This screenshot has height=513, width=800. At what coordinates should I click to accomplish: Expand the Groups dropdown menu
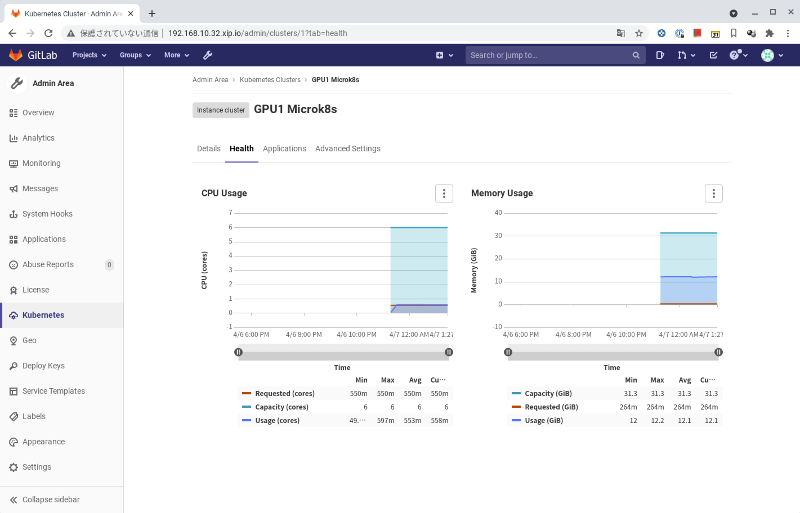point(135,55)
